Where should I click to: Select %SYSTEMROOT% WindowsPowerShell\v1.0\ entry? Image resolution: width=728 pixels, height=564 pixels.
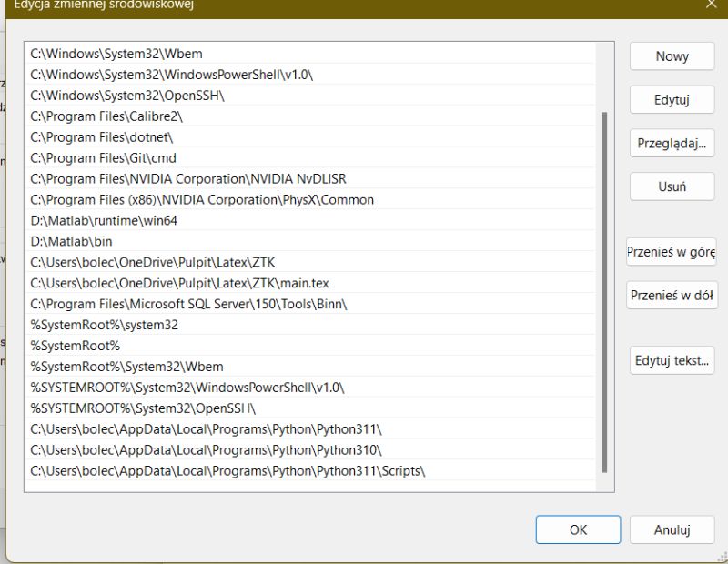(x=310, y=388)
